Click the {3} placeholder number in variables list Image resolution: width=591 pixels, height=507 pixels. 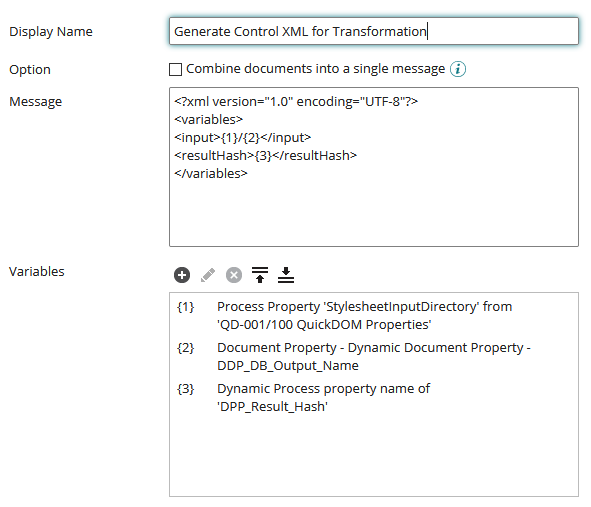(x=185, y=389)
